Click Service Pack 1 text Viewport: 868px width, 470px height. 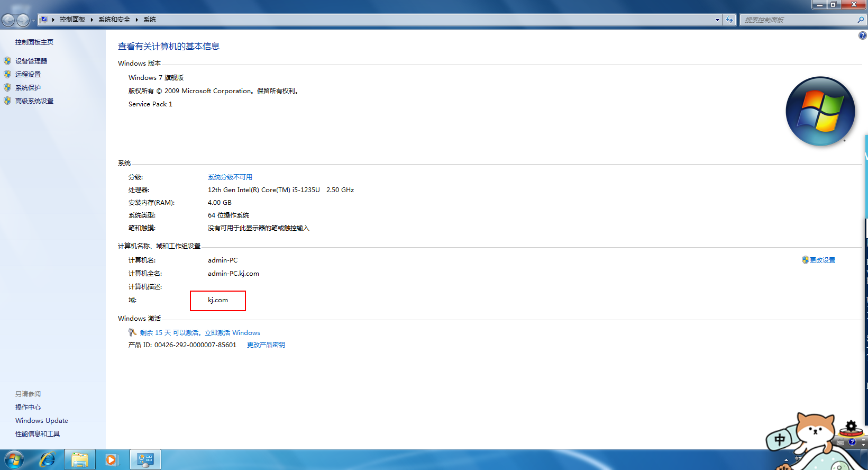pyautogui.click(x=150, y=104)
